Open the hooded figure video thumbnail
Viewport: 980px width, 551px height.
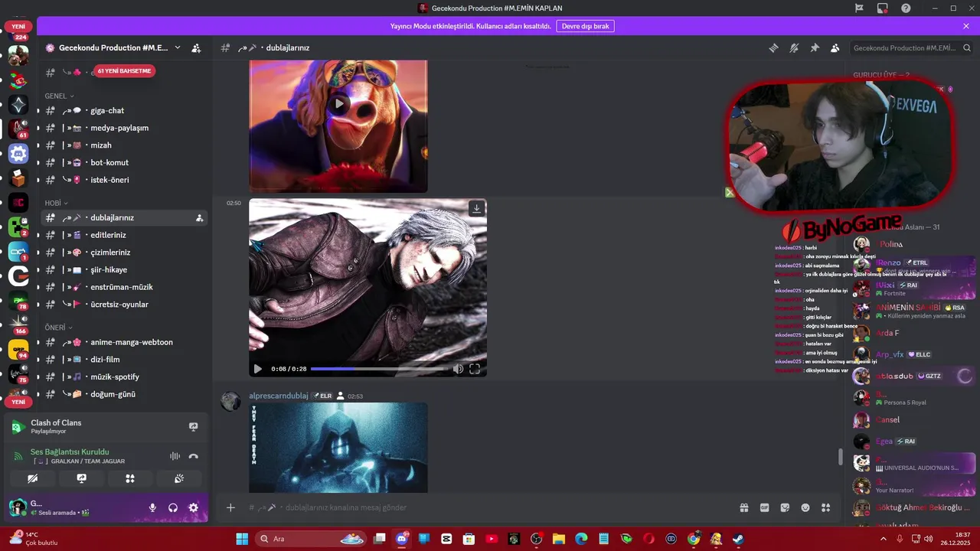[338, 448]
